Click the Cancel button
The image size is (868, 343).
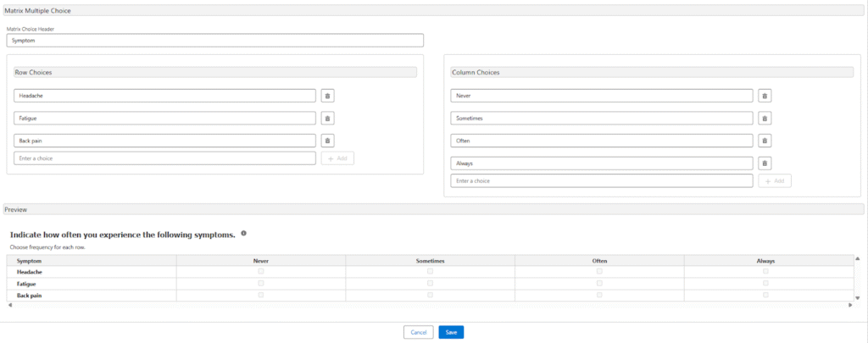point(418,333)
